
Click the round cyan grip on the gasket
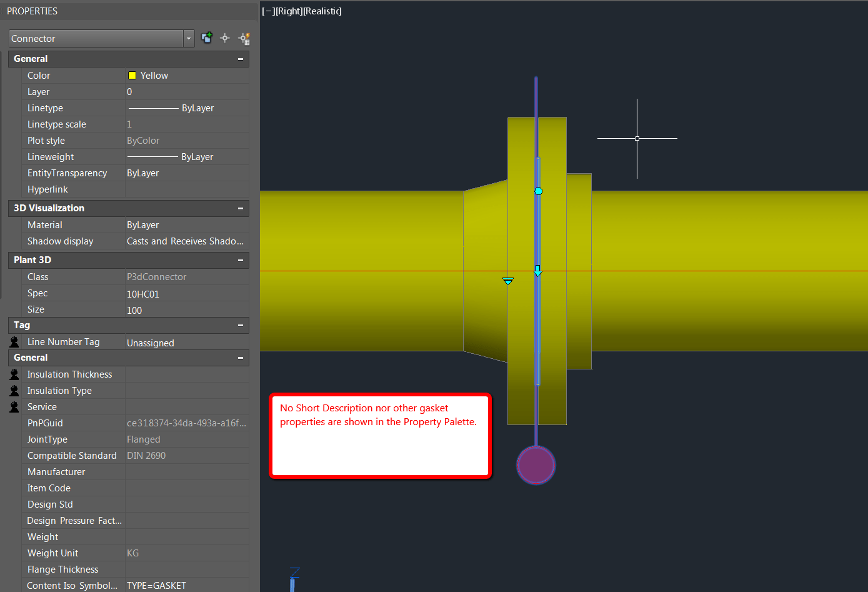[538, 191]
